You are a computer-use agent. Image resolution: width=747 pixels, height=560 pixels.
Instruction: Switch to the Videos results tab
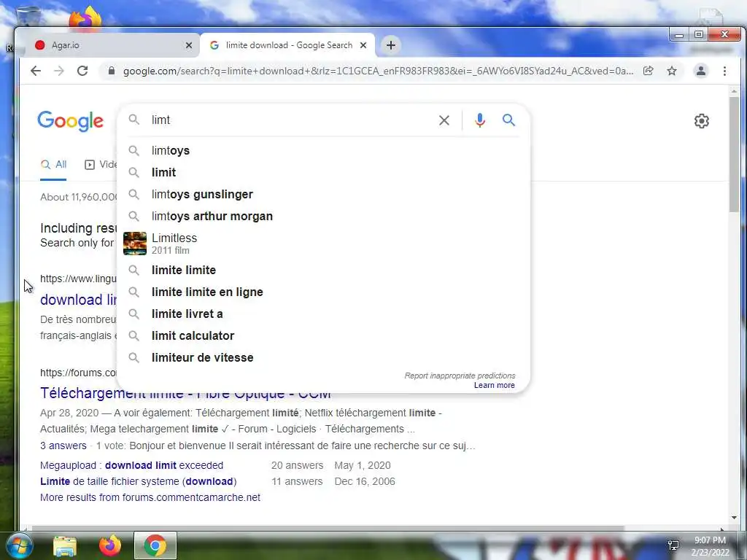101,165
